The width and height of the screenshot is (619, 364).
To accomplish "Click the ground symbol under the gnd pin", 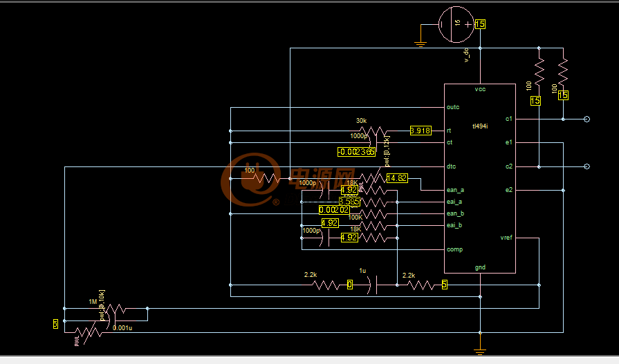I will click(x=480, y=352).
